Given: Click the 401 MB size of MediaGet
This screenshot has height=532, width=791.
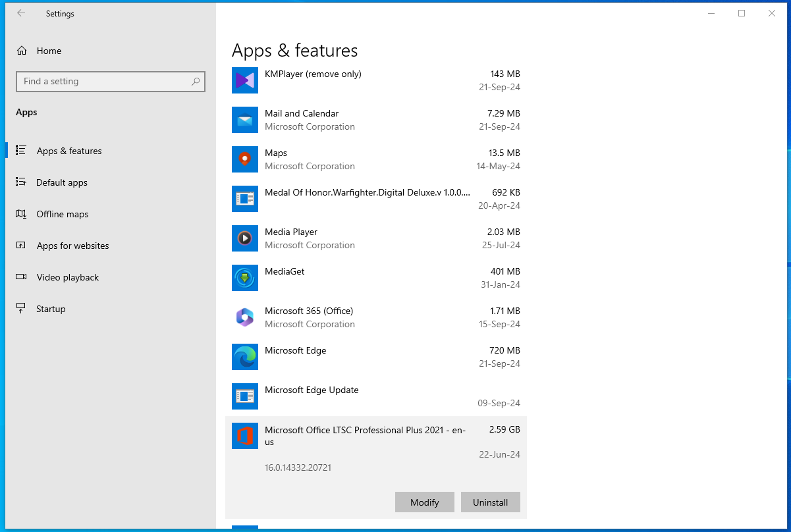Looking at the screenshot, I should [505, 271].
